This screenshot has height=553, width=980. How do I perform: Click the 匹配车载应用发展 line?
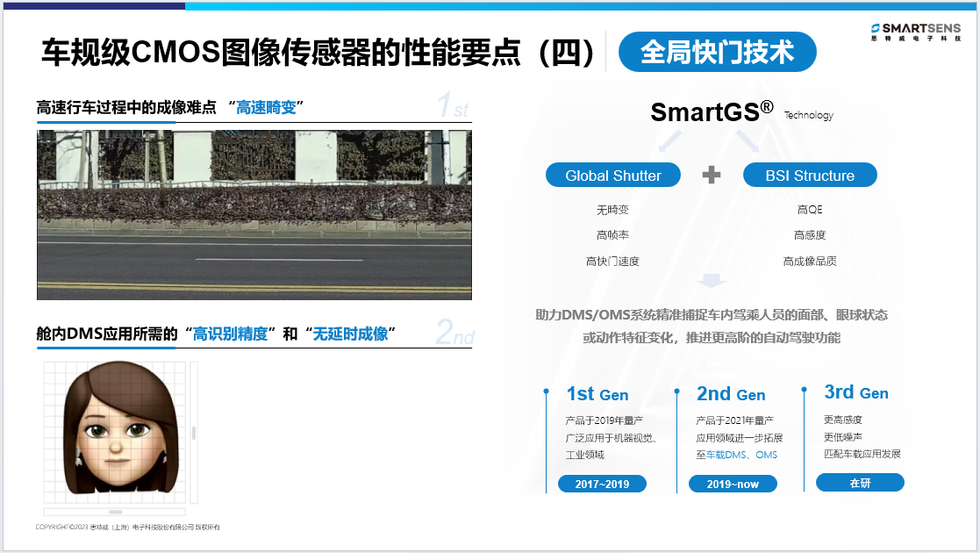pos(862,454)
